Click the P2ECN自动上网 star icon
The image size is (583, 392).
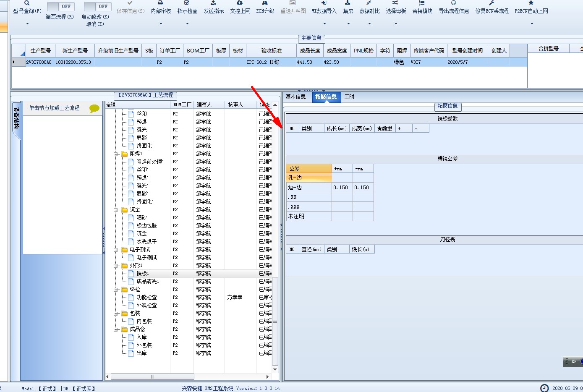point(531,3)
